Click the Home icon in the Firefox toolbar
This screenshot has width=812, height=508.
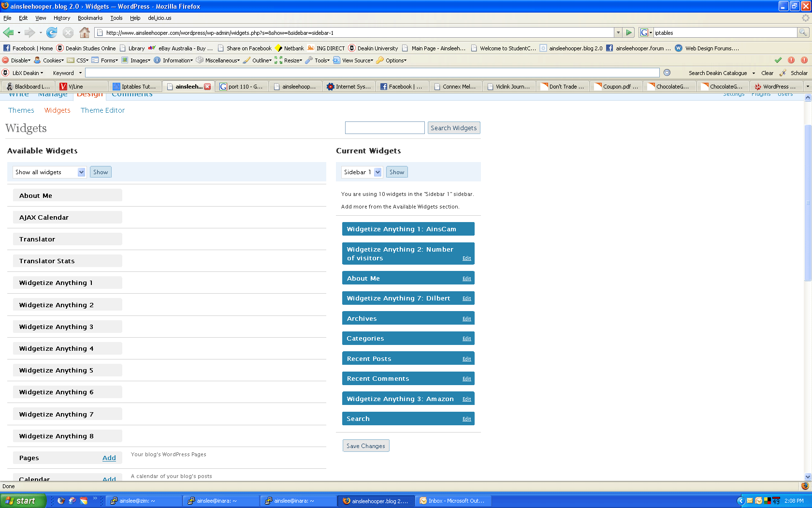[x=85, y=32]
